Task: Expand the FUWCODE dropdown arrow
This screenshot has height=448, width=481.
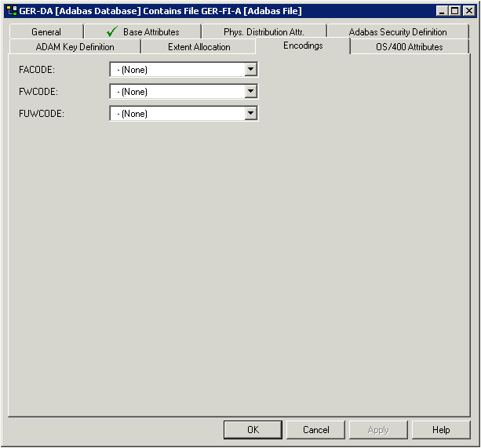Action: point(250,114)
